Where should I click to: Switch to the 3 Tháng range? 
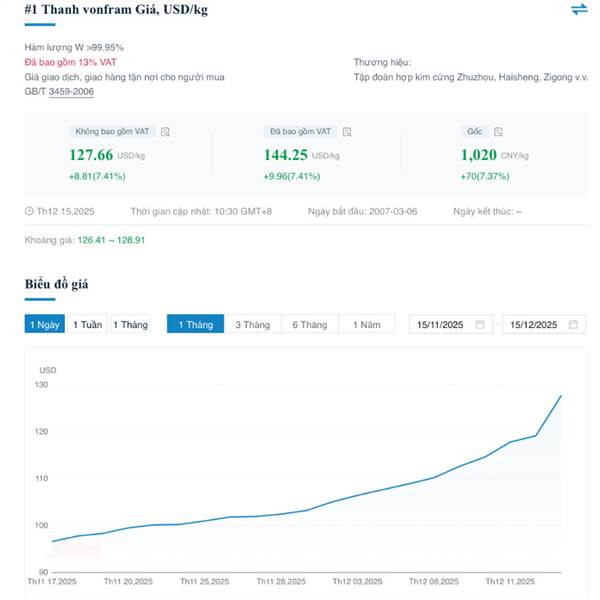click(252, 324)
